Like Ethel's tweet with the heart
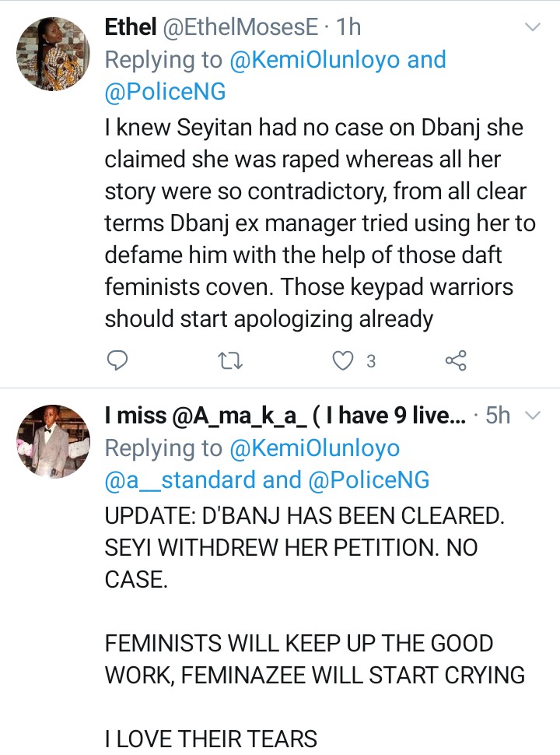This screenshot has width=560, height=755. coord(342,360)
